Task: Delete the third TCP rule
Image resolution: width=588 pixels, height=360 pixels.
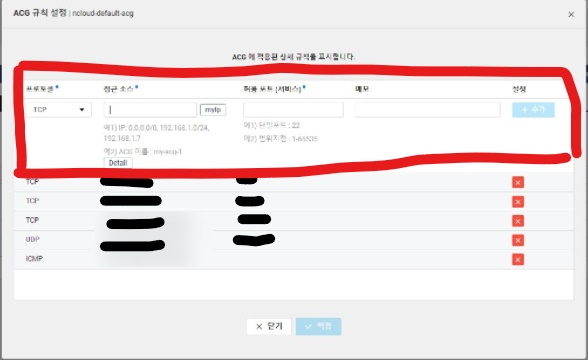Action: (518, 221)
